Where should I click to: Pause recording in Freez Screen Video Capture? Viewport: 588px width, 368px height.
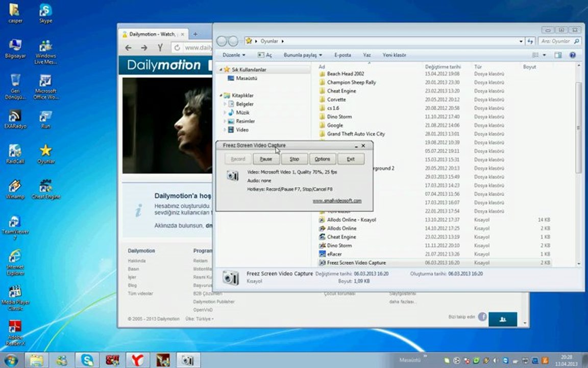pyautogui.click(x=266, y=159)
